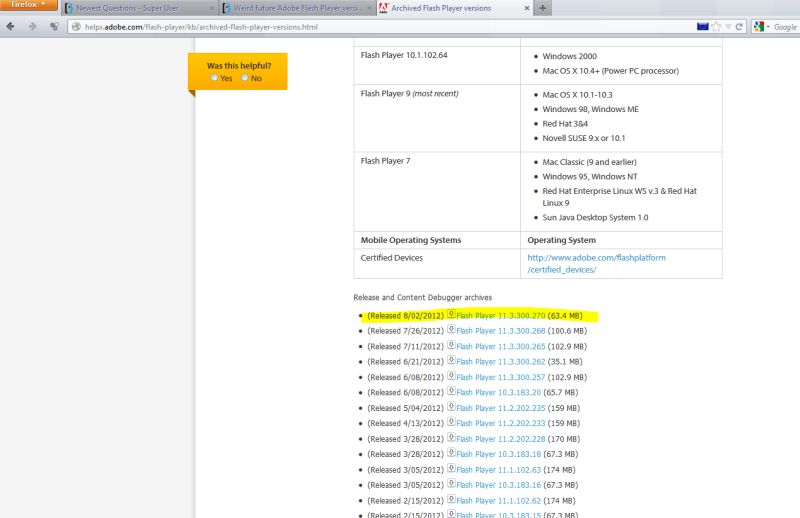The image size is (800, 518).
Task: Download Flash Player 11.3.300.270 archive
Action: click(501, 316)
